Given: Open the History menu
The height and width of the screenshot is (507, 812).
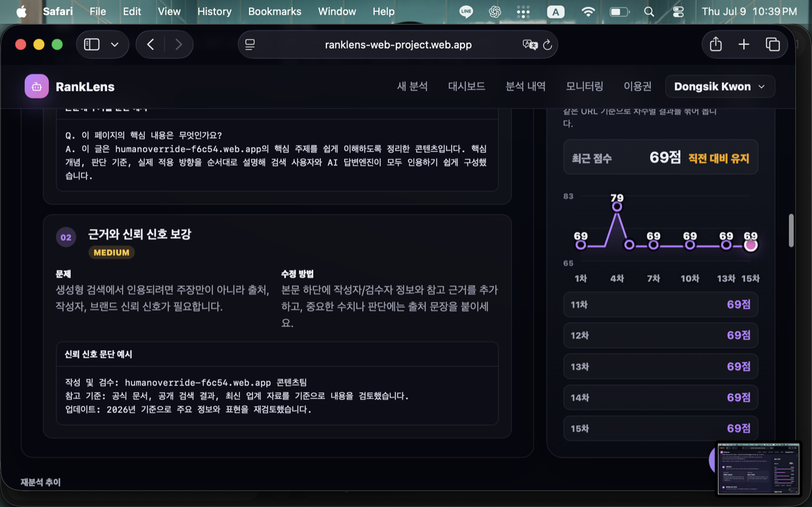Looking at the screenshot, I should coord(214,11).
